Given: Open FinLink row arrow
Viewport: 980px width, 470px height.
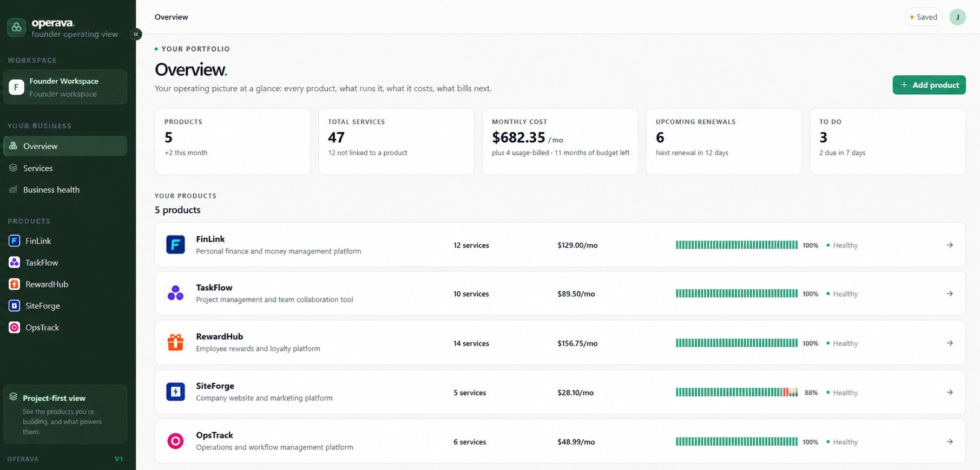Looking at the screenshot, I should pyautogui.click(x=950, y=245).
